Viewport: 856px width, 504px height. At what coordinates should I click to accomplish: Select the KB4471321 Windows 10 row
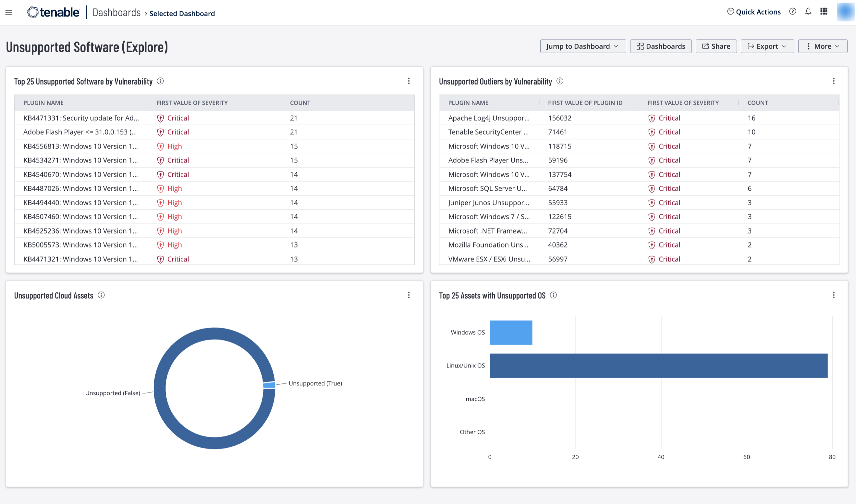[214, 259]
